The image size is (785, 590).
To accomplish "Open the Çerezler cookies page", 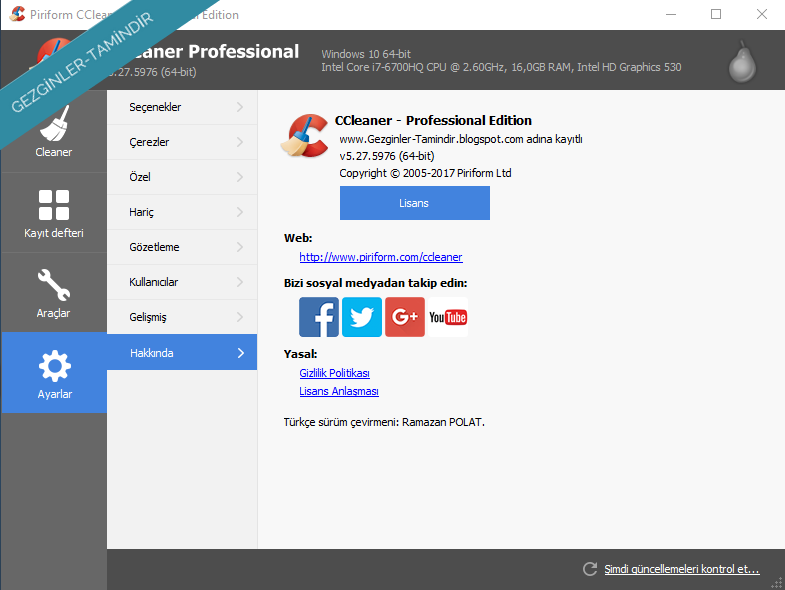I will point(182,142).
